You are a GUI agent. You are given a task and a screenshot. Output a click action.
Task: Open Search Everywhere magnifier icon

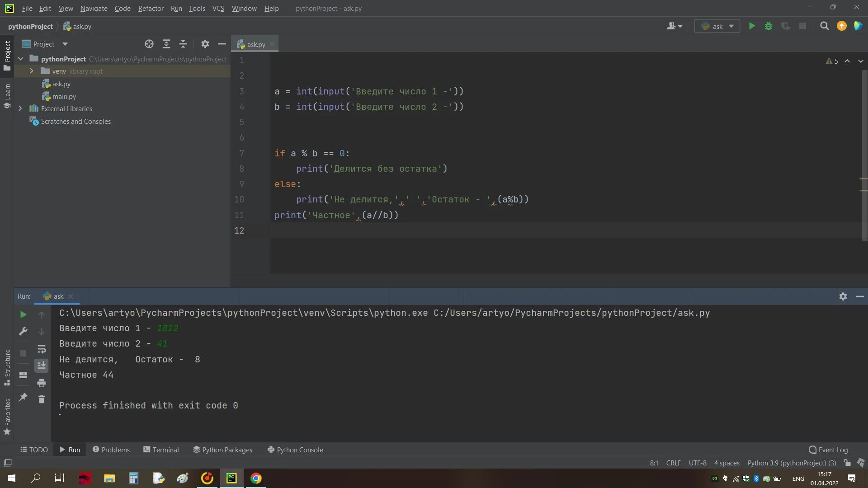(825, 26)
